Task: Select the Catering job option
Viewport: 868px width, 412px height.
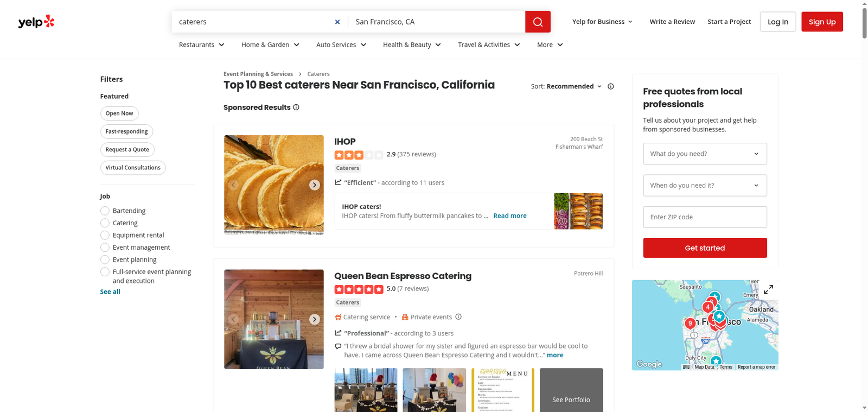Action: [x=105, y=223]
